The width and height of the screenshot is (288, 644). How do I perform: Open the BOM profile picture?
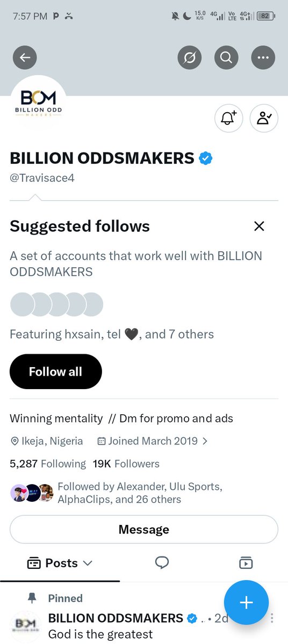pyautogui.click(x=38, y=103)
